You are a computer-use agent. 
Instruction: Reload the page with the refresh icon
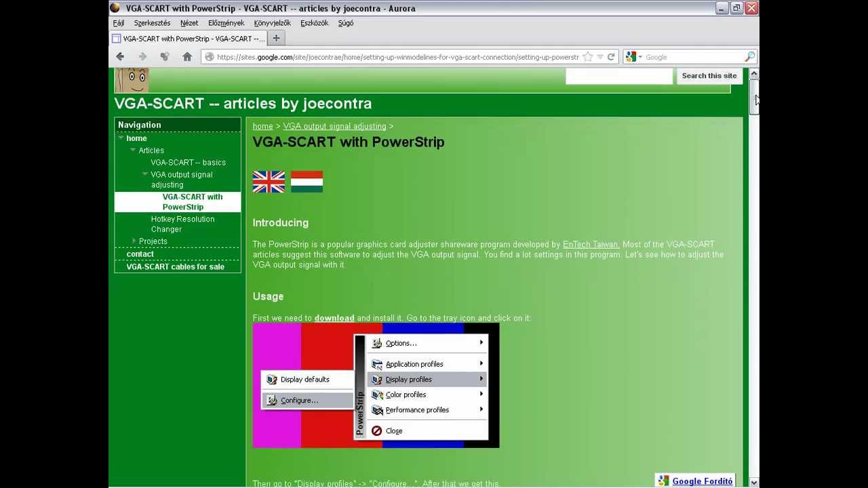click(611, 57)
